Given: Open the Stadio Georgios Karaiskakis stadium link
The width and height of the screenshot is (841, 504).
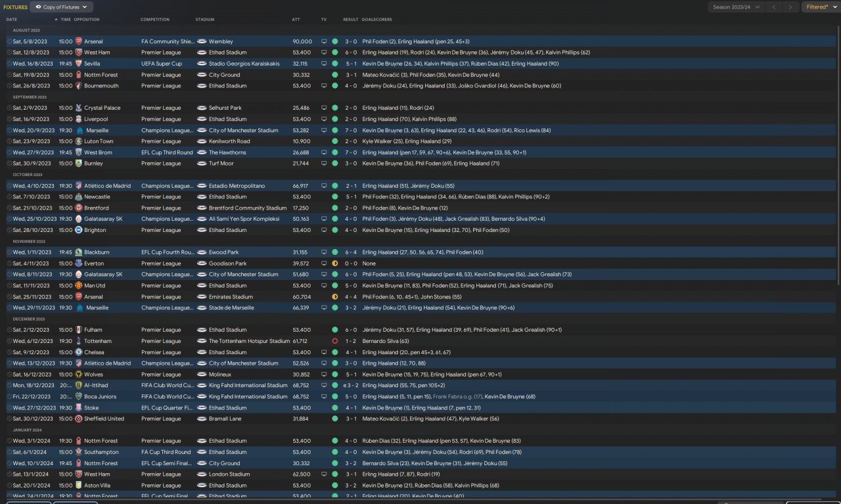Looking at the screenshot, I should click(244, 64).
